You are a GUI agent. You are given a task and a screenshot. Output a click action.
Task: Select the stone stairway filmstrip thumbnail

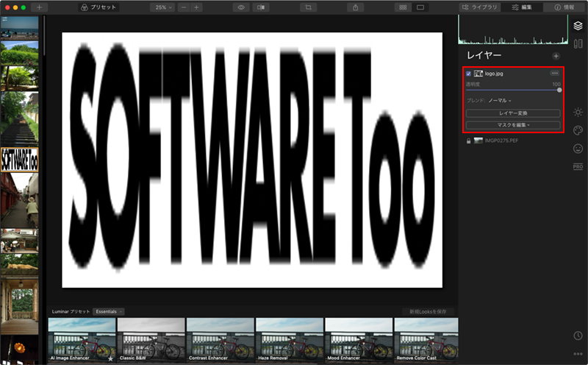pos(20,118)
